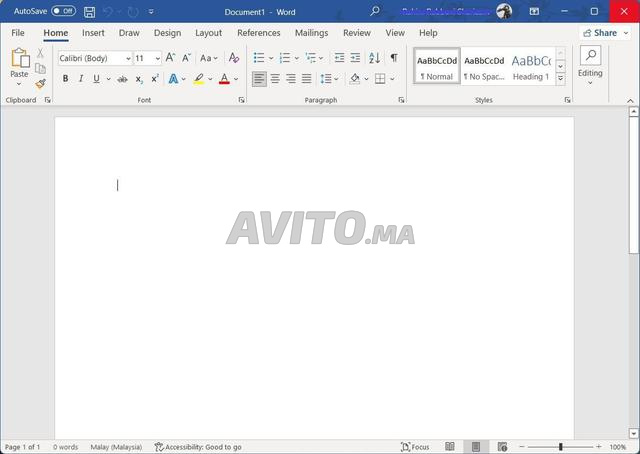Image resolution: width=640 pixels, height=454 pixels.
Task: Toggle Print Layout view button
Action: [x=476, y=447]
